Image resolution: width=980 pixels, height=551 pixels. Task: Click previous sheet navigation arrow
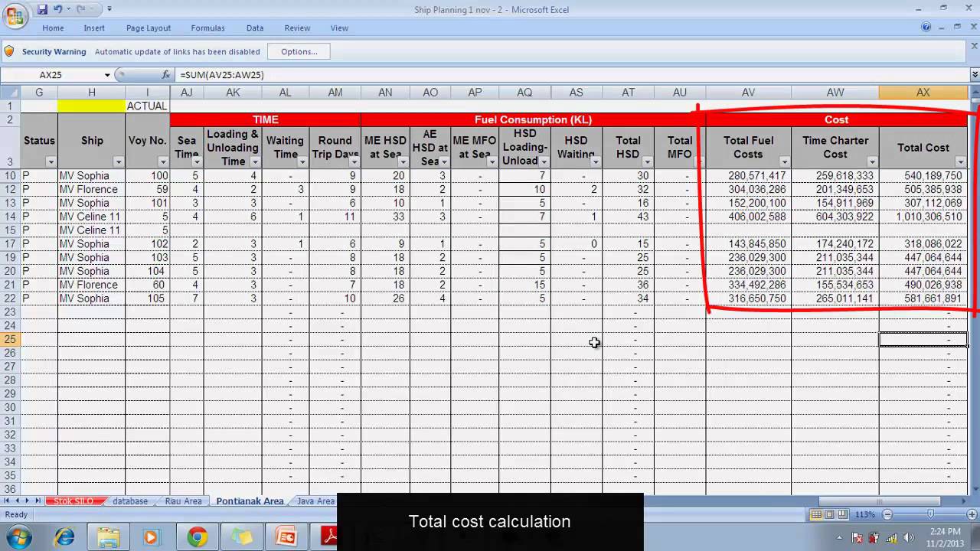[x=18, y=500]
